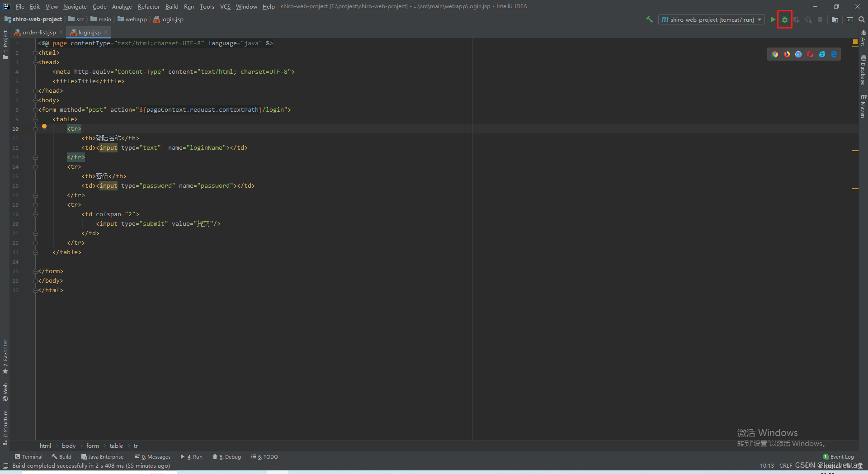This screenshot has height=474, width=868.
Task: Start debugging with the green bug icon
Action: (785, 19)
